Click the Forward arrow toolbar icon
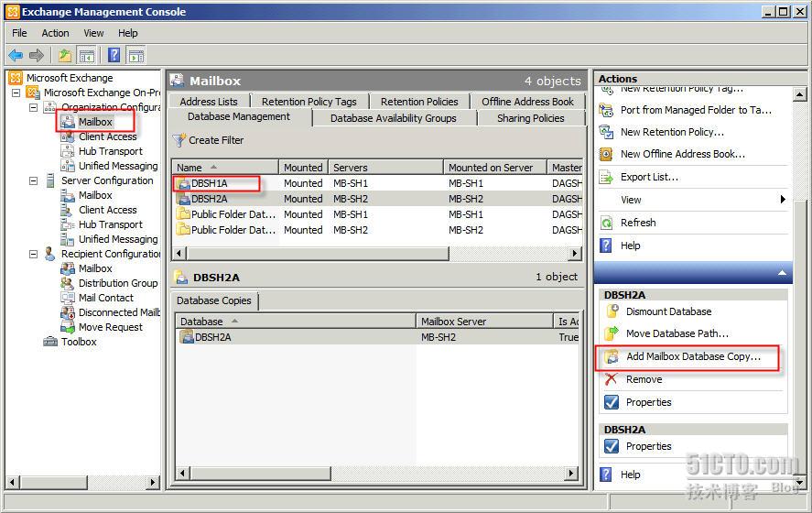 [x=37, y=54]
